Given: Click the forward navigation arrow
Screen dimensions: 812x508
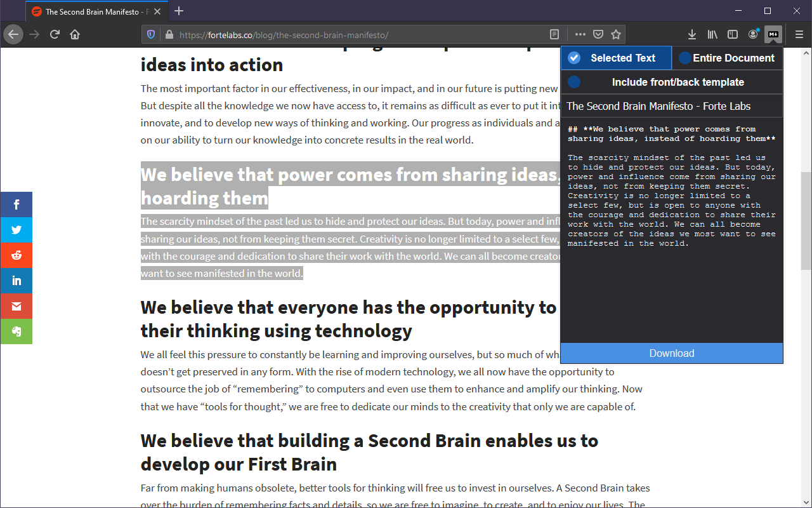Looking at the screenshot, I should click(x=34, y=34).
